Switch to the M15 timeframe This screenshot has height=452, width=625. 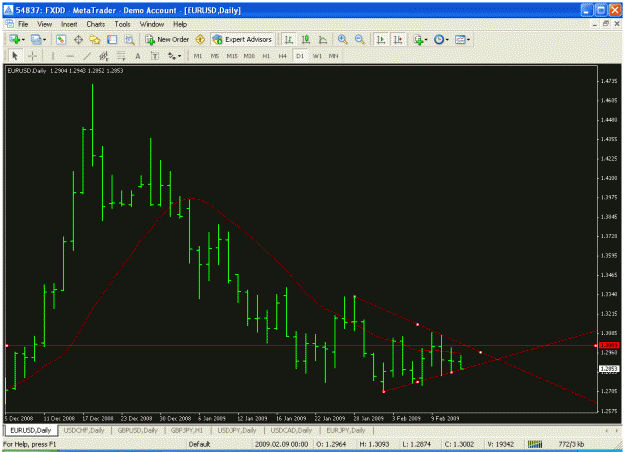point(232,56)
